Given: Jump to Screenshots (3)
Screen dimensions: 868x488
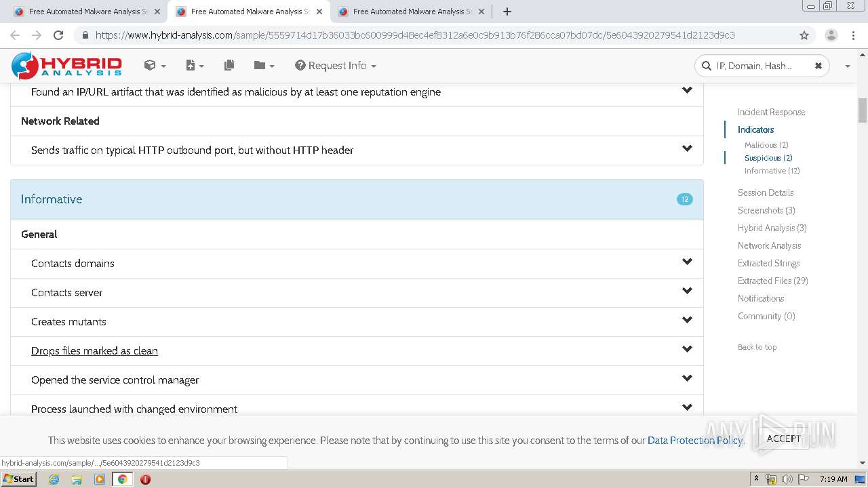Looking at the screenshot, I should point(766,211).
